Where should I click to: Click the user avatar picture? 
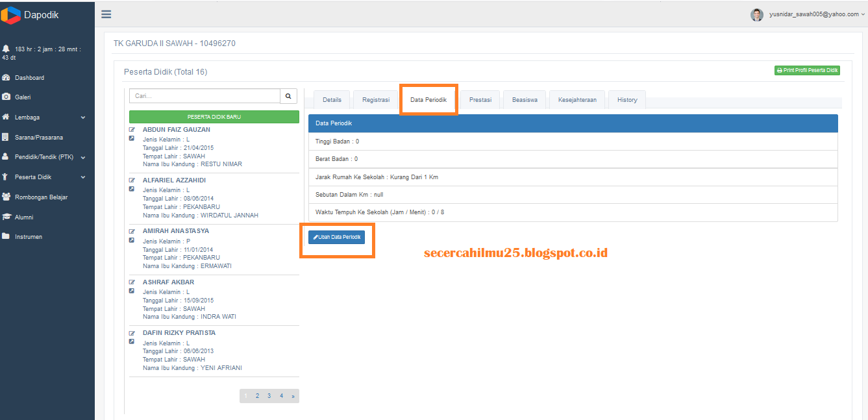point(757,14)
